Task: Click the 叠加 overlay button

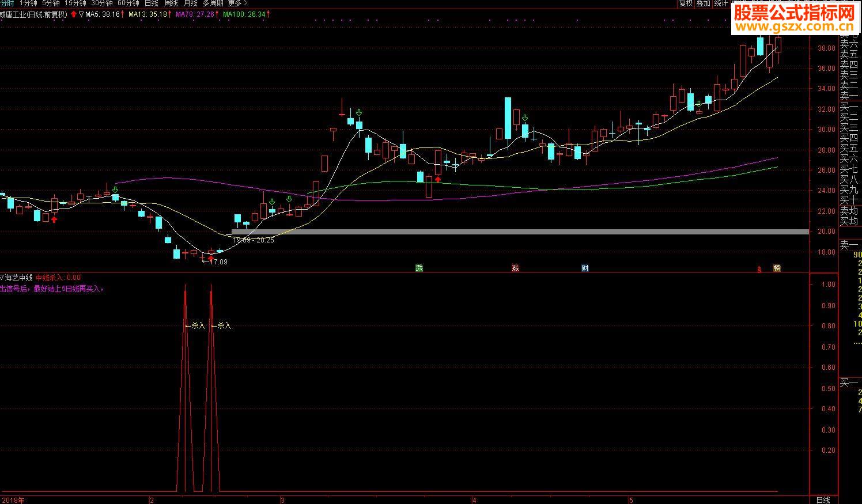Action: pos(703,3)
